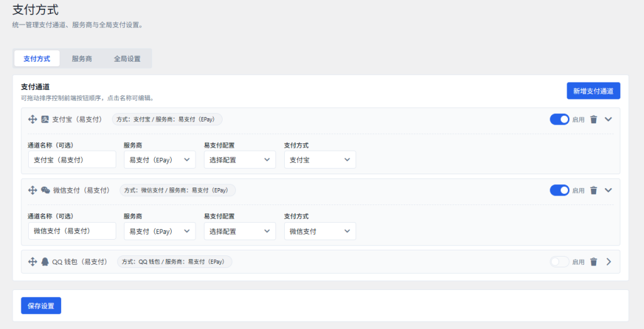Click the 通道名称 field containing 微信支付（易支付）
Viewport: 644px width, 329px height.
(72, 231)
